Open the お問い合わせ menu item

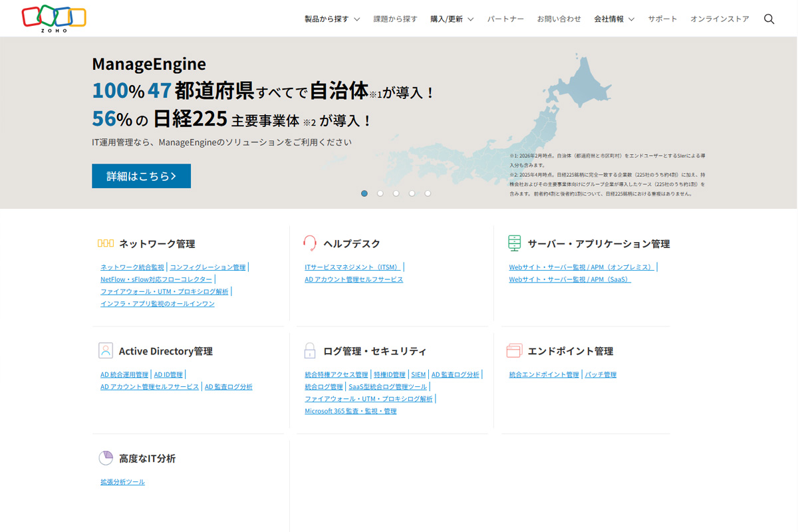[x=559, y=19]
